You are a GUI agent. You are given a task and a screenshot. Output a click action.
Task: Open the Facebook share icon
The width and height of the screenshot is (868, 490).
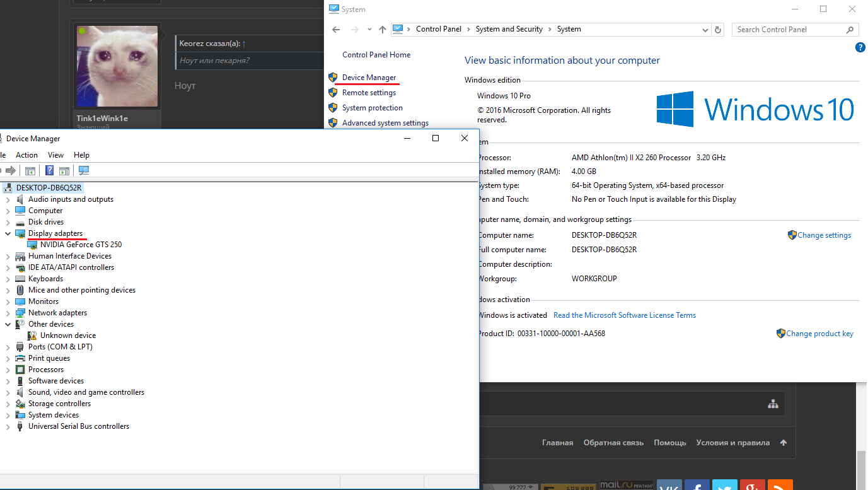coord(697,486)
